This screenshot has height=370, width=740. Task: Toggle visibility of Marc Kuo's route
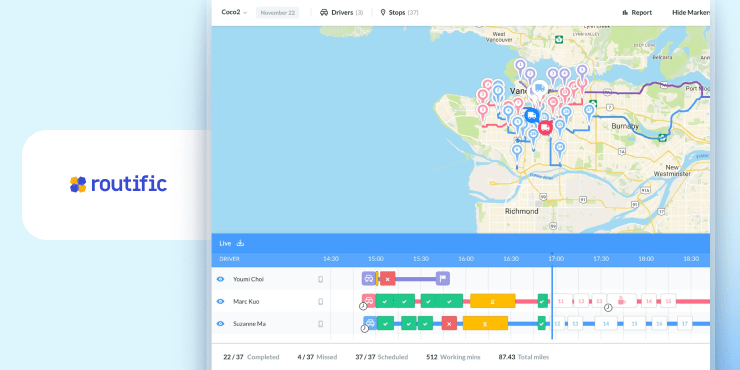coord(220,301)
